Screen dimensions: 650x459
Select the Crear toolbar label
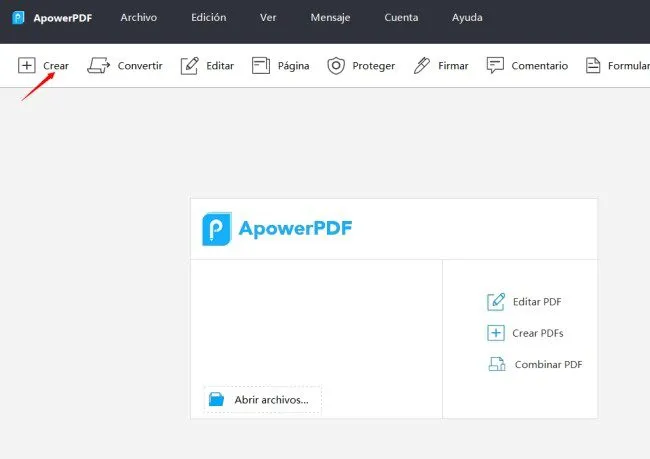point(56,66)
